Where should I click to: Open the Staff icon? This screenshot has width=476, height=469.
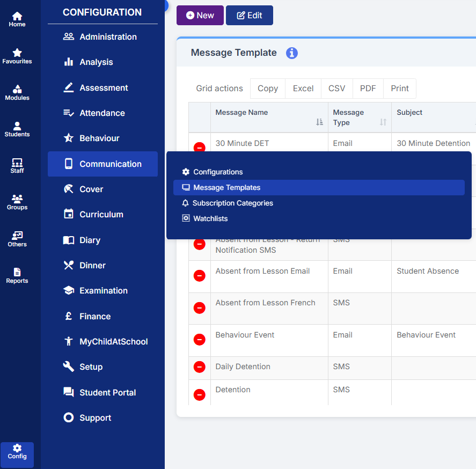coord(17,163)
